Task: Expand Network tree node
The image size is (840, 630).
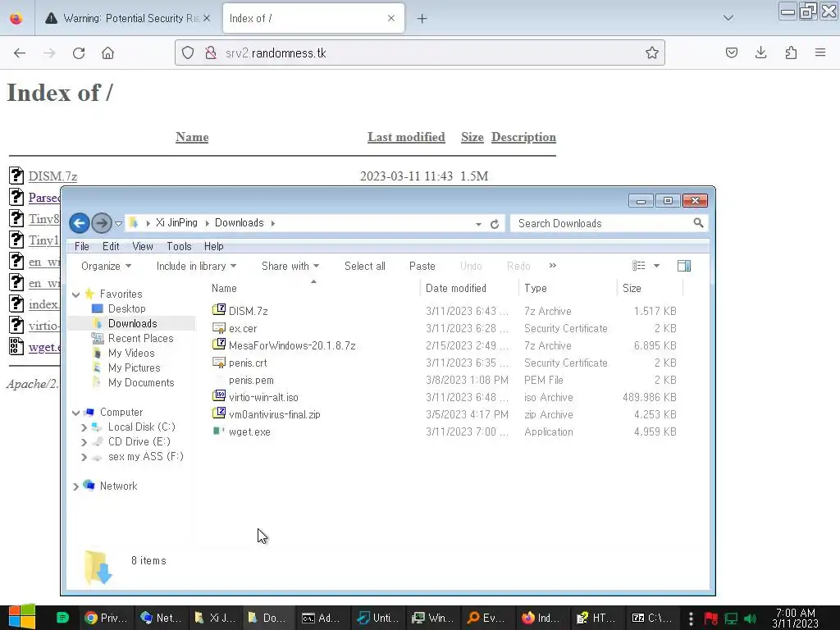Action: tap(76, 486)
